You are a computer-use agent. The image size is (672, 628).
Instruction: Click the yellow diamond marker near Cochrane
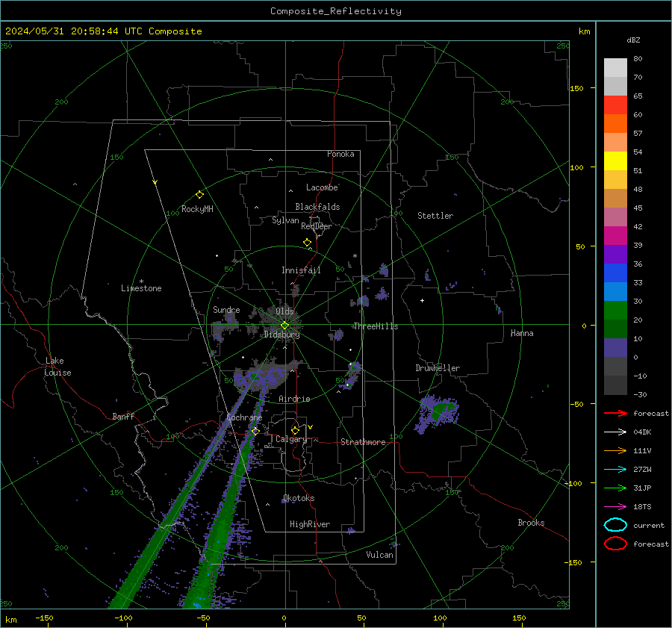click(x=255, y=431)
